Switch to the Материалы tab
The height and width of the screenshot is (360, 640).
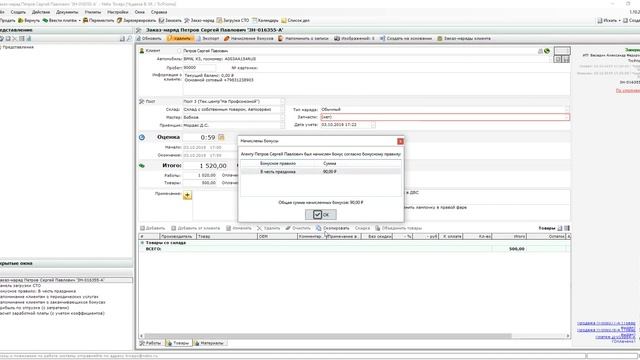click(x=209, y=343)
